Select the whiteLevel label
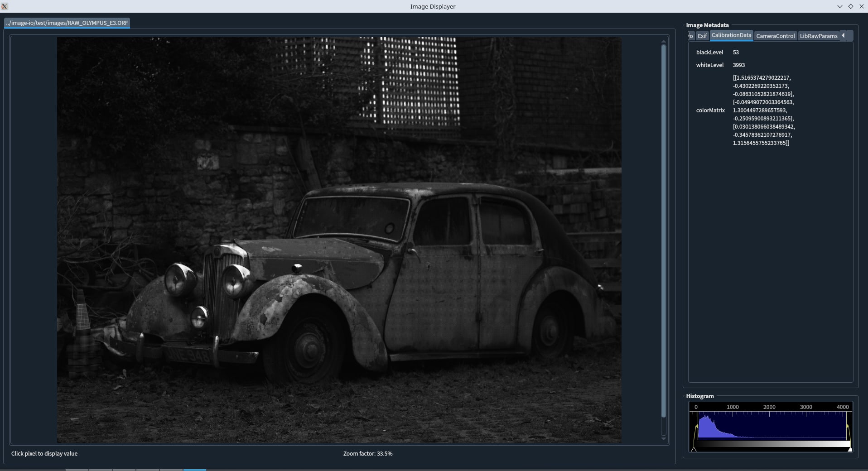 click(709, 65)
